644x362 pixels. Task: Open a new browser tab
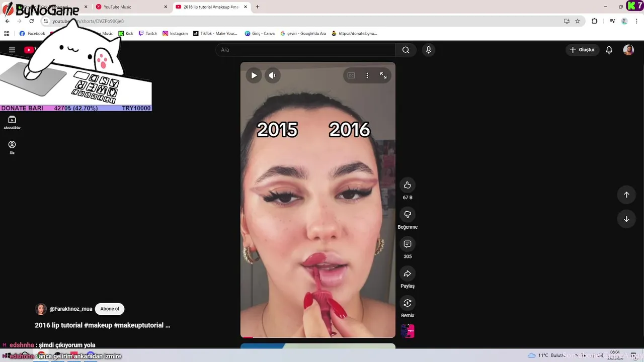click(258, 7)
